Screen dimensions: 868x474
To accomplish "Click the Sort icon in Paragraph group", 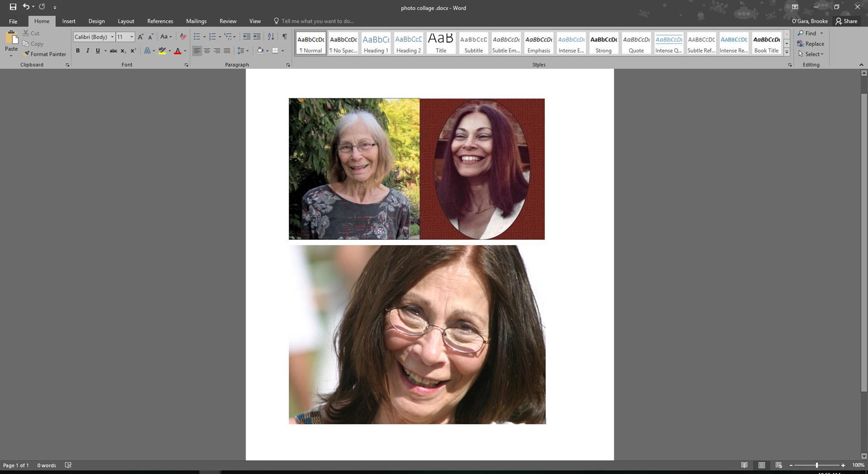I will 271,37.
